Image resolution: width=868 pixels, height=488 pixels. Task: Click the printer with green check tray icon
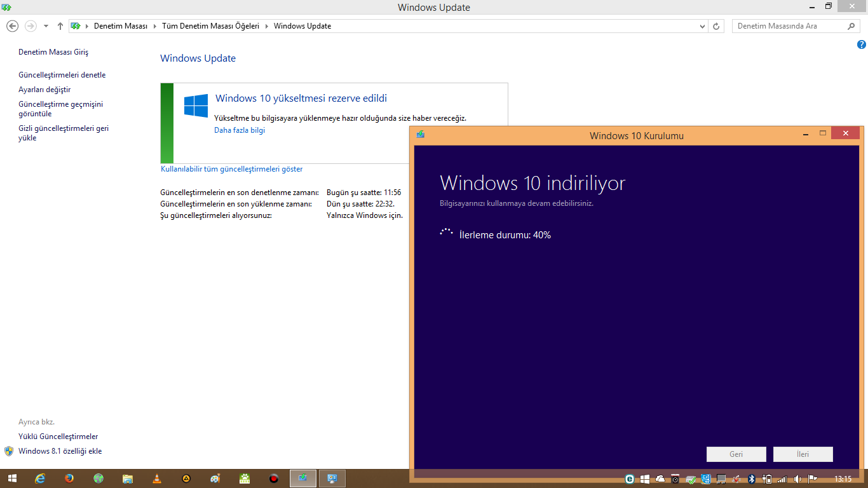coord(691,479)
